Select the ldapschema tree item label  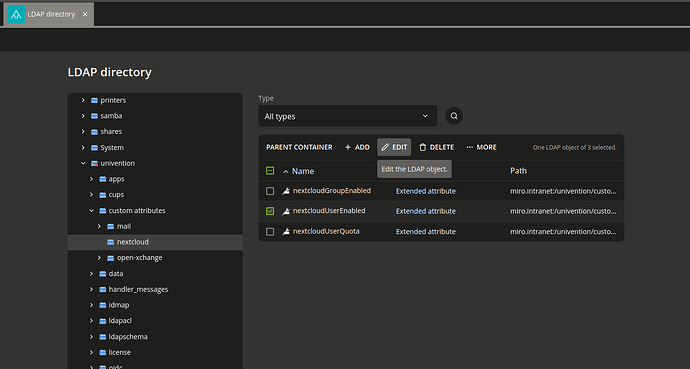(128, 336)
